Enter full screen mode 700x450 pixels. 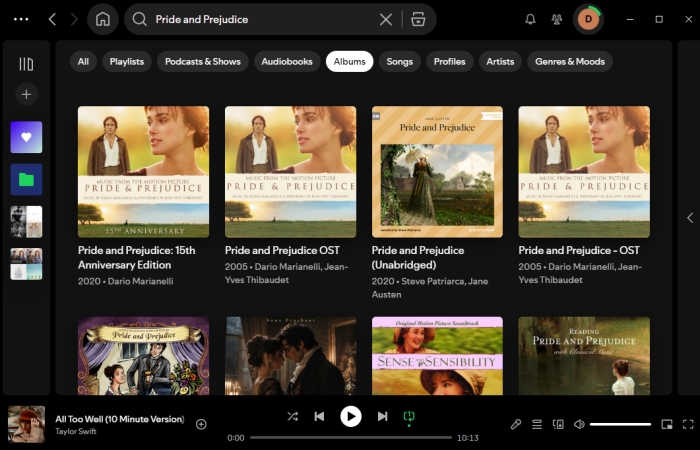coord(688,424)
